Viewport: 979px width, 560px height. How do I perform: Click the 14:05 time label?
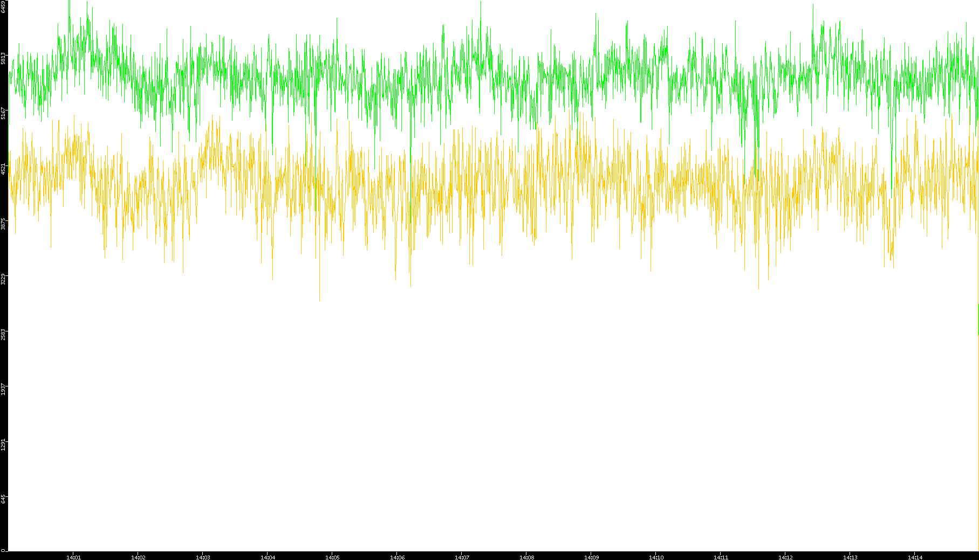pyautogui.click(x=333, y=557)
